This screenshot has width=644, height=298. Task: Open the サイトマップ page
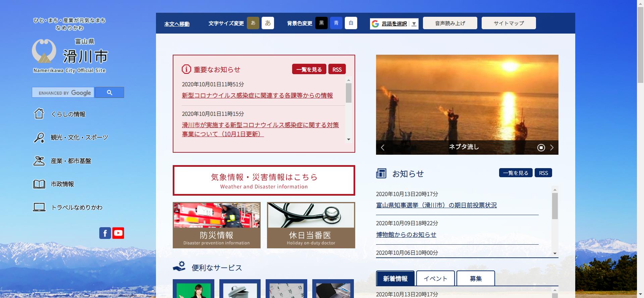(509, 23)
